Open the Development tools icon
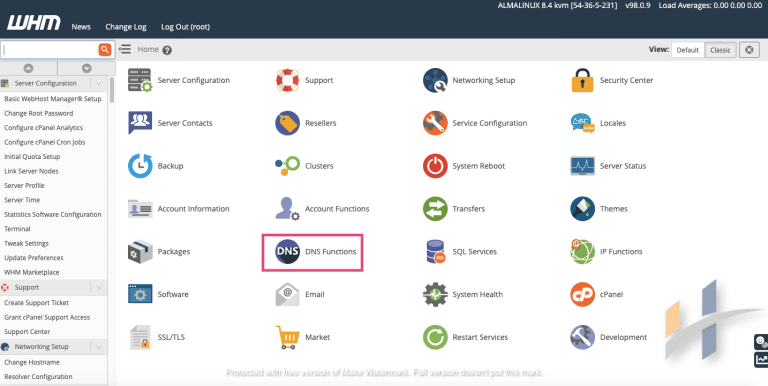Image resolution: width=768 pixels, height=386 pixels. 582,338
